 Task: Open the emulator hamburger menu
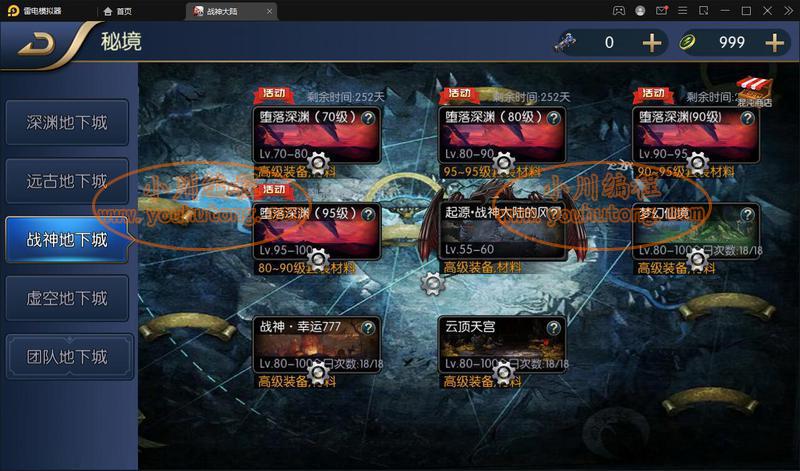(x=682, y=11)
